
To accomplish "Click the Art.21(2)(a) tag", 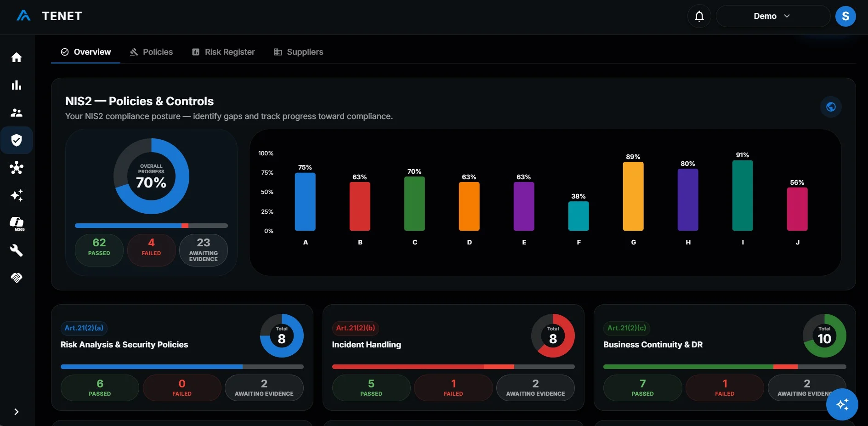I will 84,328.
